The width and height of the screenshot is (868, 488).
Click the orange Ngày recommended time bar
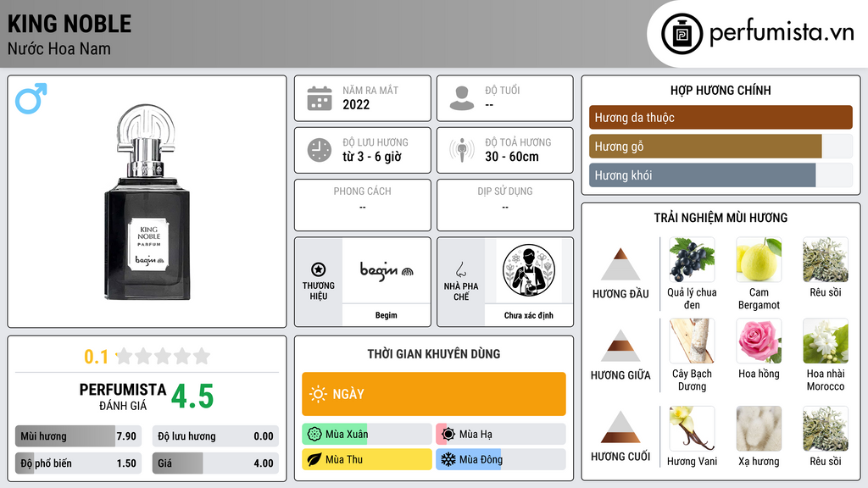tap(434, 394)
